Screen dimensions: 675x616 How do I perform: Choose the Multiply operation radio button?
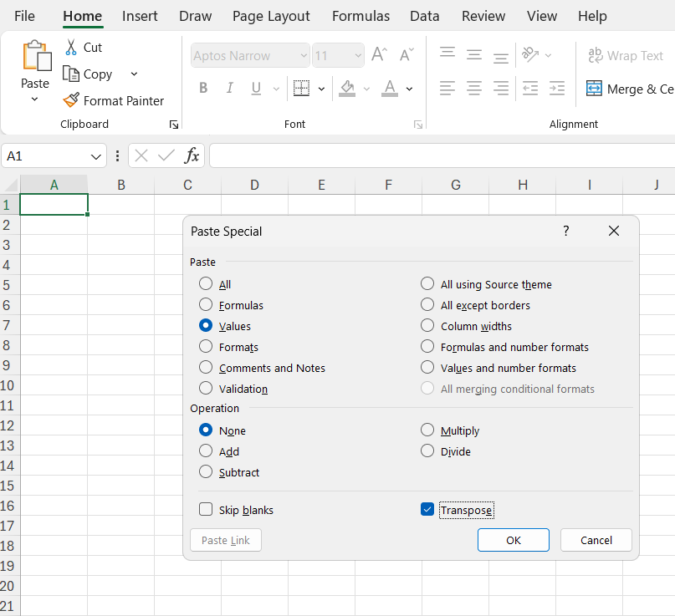pos(427,430)
